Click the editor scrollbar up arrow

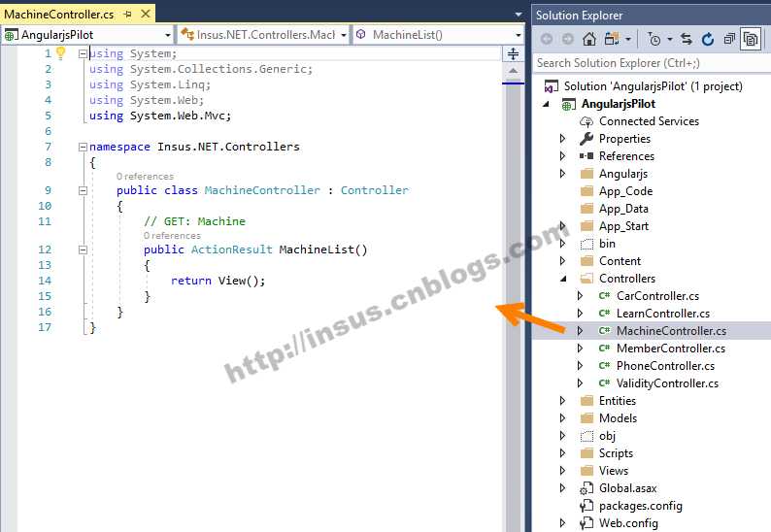point(513,71)
